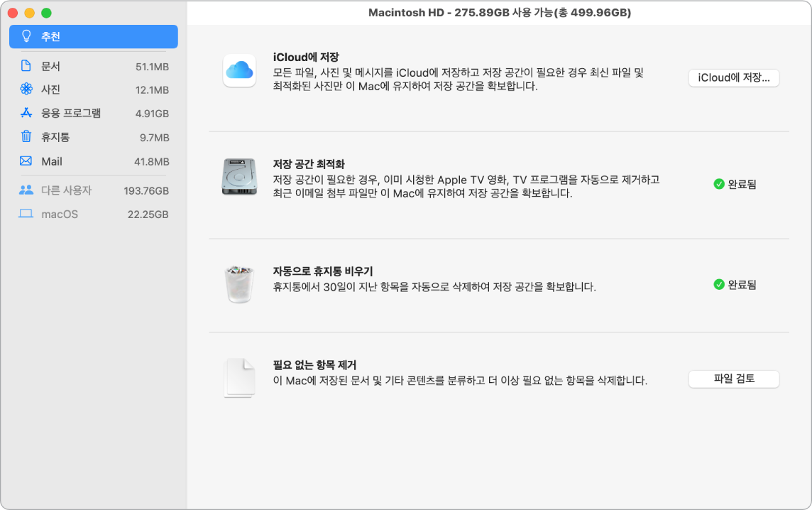812x510 pixels.
Task: Click the 41.8MB Mail size value
Action: [x=152, y=162]
